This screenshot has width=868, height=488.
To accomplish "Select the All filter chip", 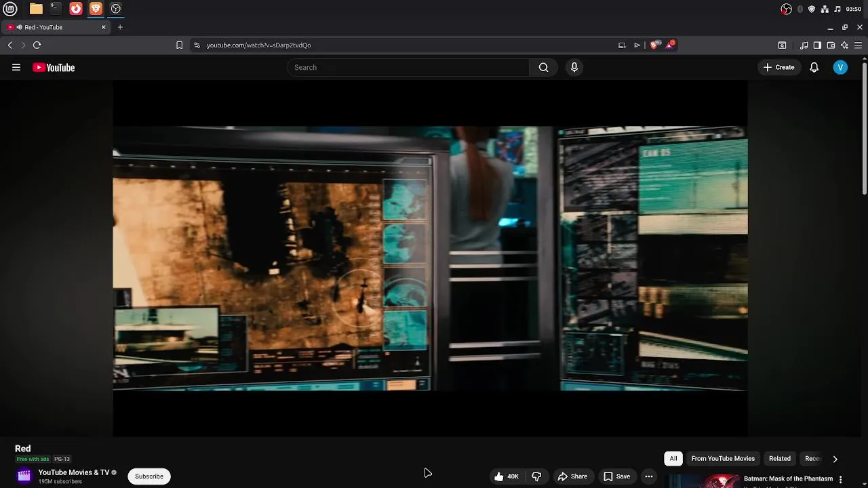I will 673,459.
